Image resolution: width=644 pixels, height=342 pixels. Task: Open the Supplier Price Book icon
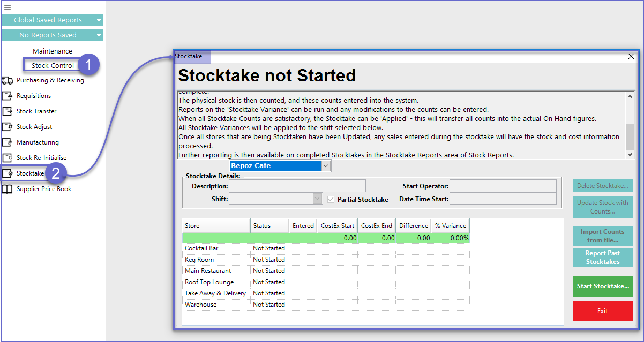[x=8, y=189]
